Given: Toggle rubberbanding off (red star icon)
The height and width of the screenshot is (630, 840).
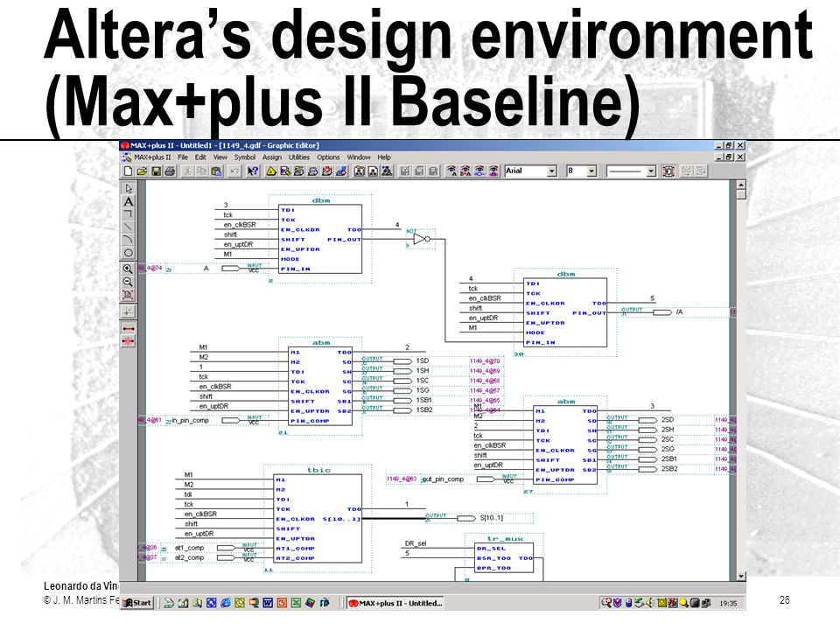Looking at the screenshot, I should [x=128, y=340].
